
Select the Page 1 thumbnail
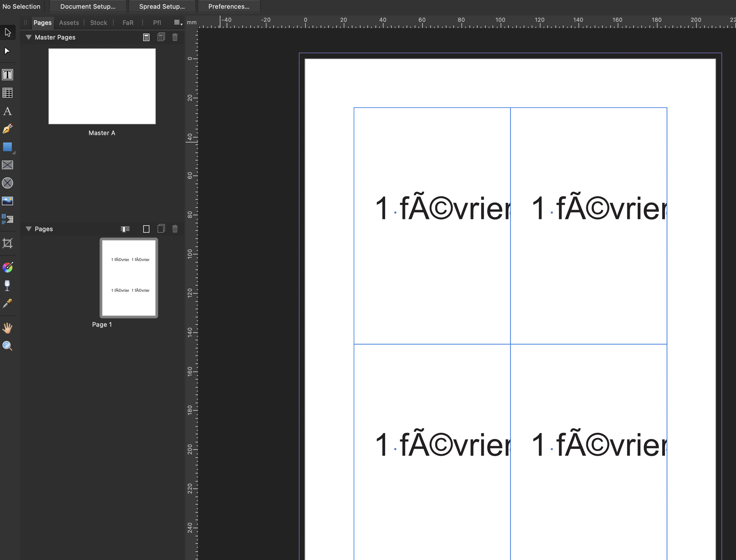click(x=129, y=278)
